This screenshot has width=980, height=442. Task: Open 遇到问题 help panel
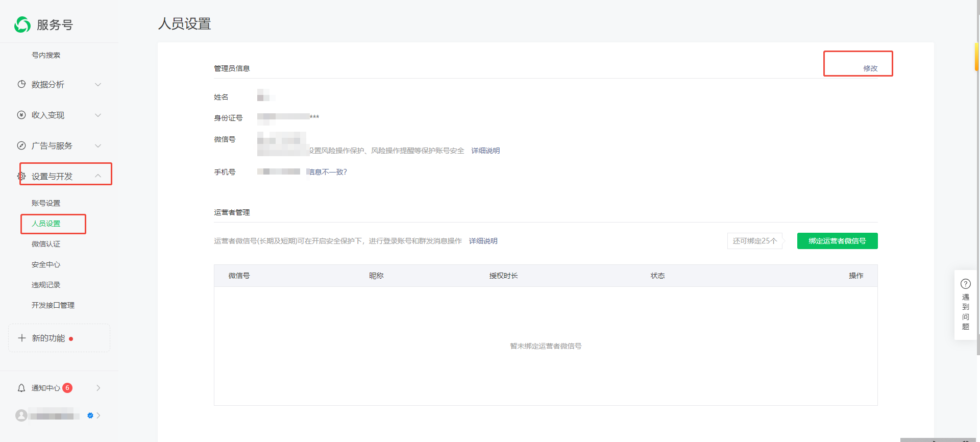point(965,305)
